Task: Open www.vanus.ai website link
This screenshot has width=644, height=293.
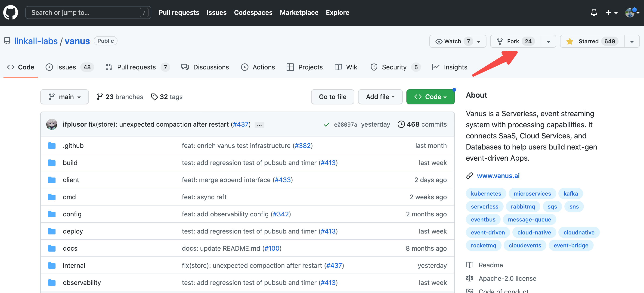Action: 498,175
